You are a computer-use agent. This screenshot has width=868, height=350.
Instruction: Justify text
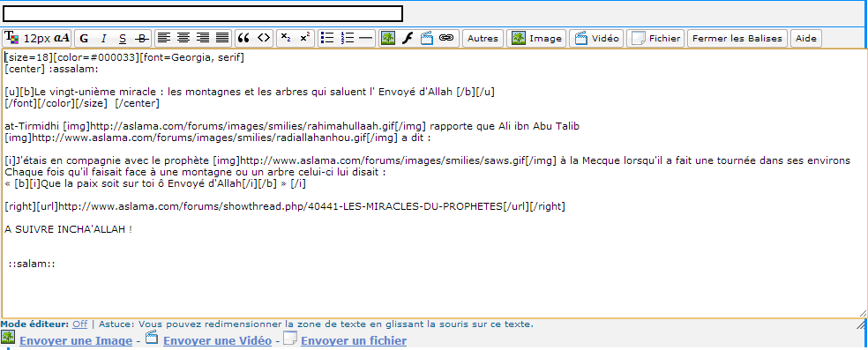coord(222,38)
